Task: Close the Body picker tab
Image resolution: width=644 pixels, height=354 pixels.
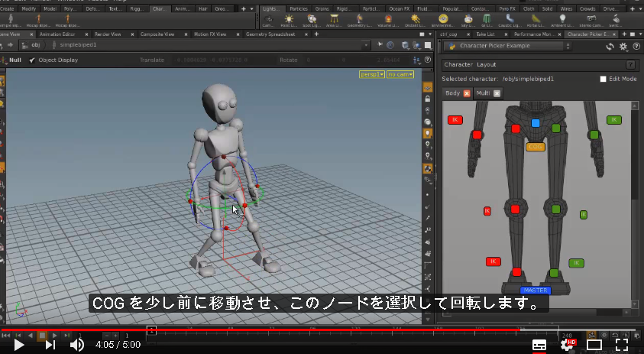Action: (x=467, y=93)
